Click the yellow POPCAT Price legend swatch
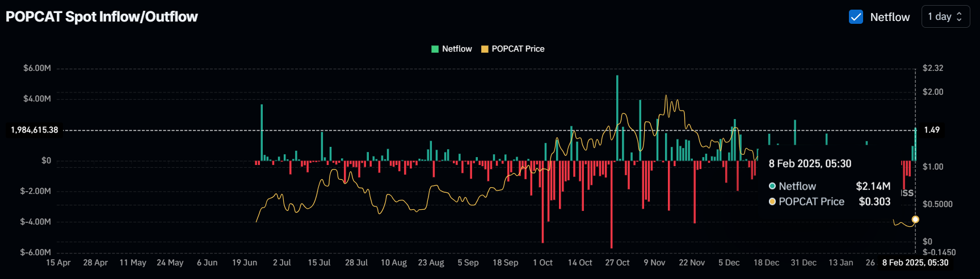980x279 pixels. pos(485,49)
